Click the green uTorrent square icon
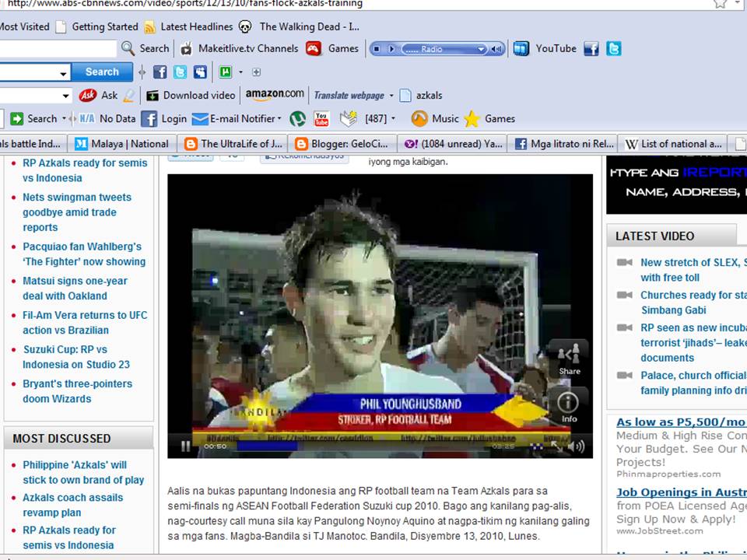Viewport: 747px width, 560px height. (226, 72)
